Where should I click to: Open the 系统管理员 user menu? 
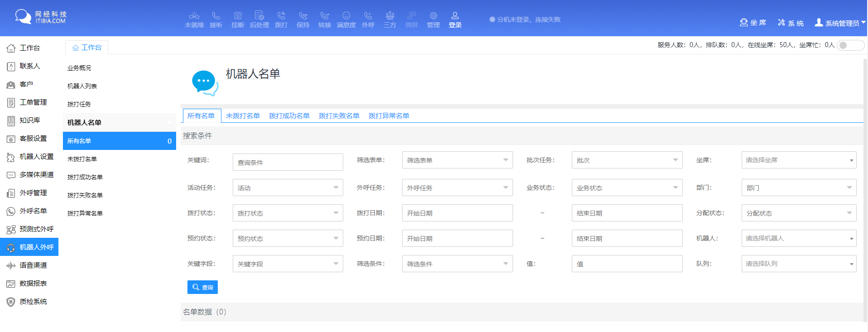pos(840,23)
